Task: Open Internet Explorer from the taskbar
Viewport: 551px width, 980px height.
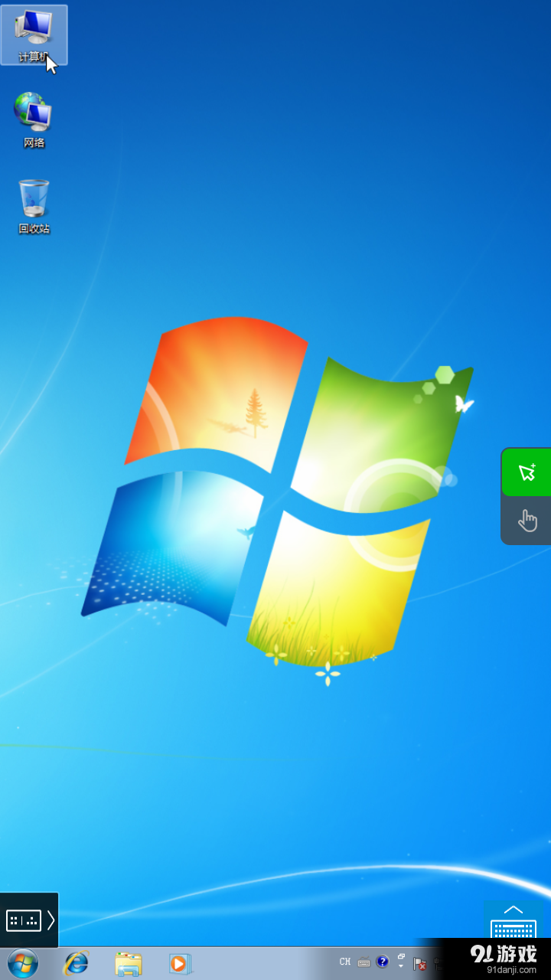Action: pyautogui.click(x=76, y=962)
